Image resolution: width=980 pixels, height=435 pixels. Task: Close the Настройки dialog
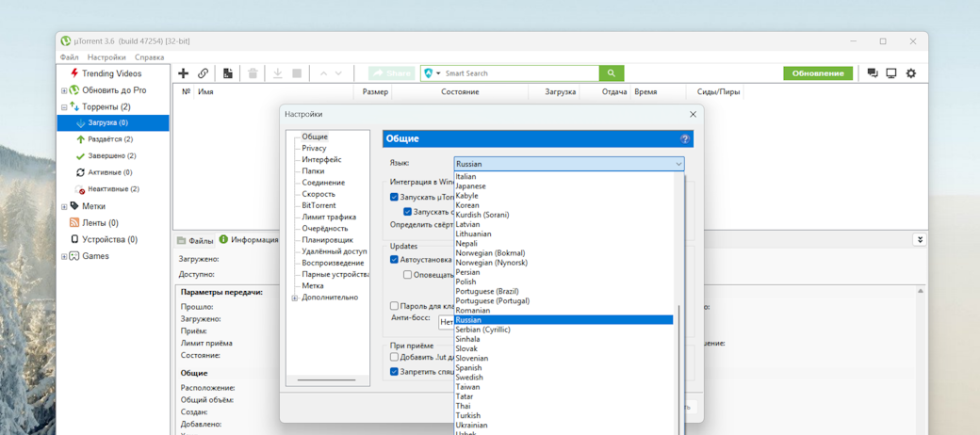pos(693,114)
